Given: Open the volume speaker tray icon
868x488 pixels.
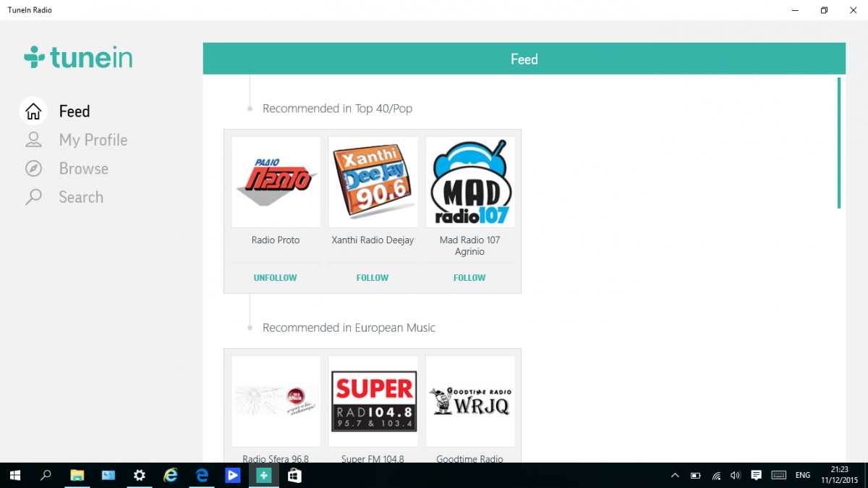Looking at the screenshot, I should pyautogui.click(x=736, y=476).
